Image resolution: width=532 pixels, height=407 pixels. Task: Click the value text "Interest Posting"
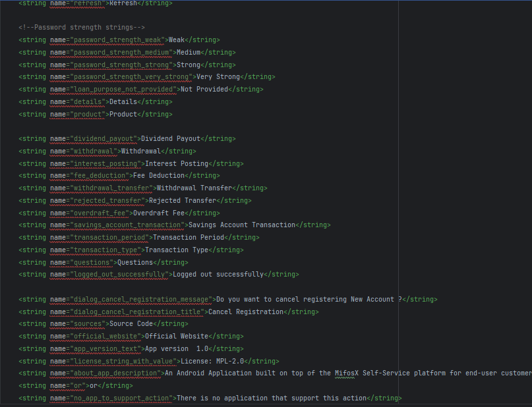(x=177, y=164)
